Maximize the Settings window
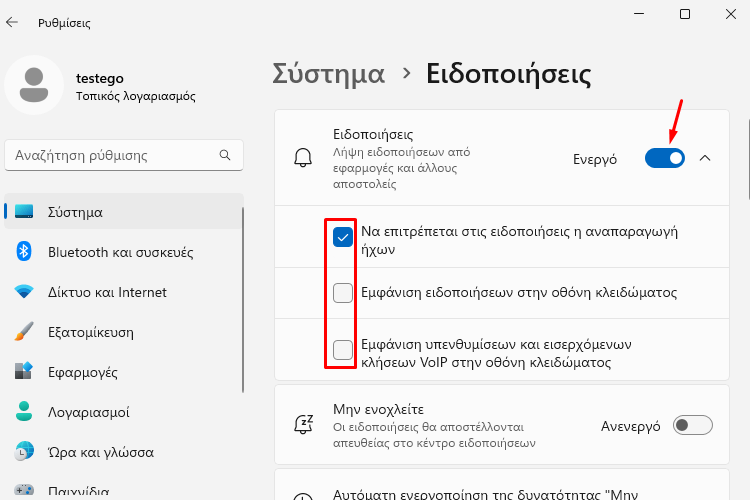This screenshot has width=750, height=500. pos(685,14)
